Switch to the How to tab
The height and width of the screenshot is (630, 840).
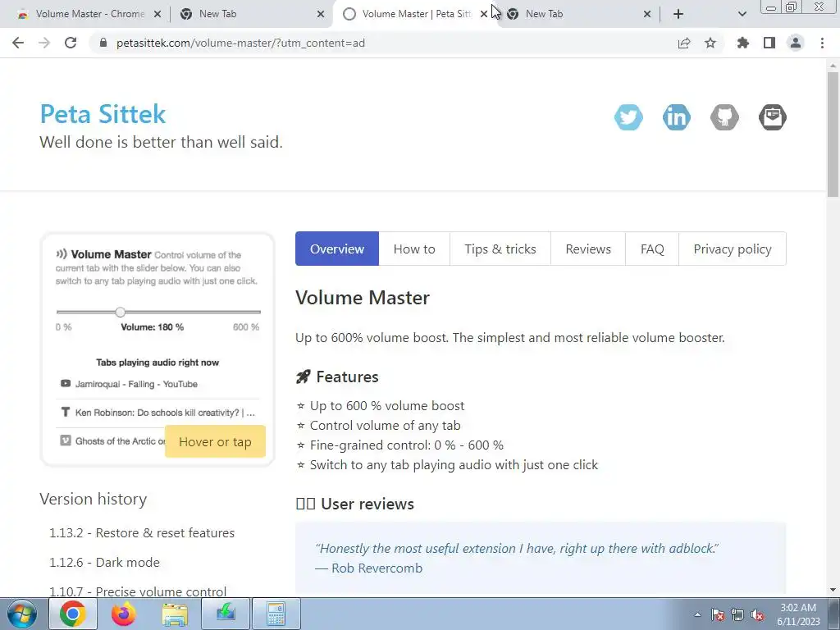(414, 249)
